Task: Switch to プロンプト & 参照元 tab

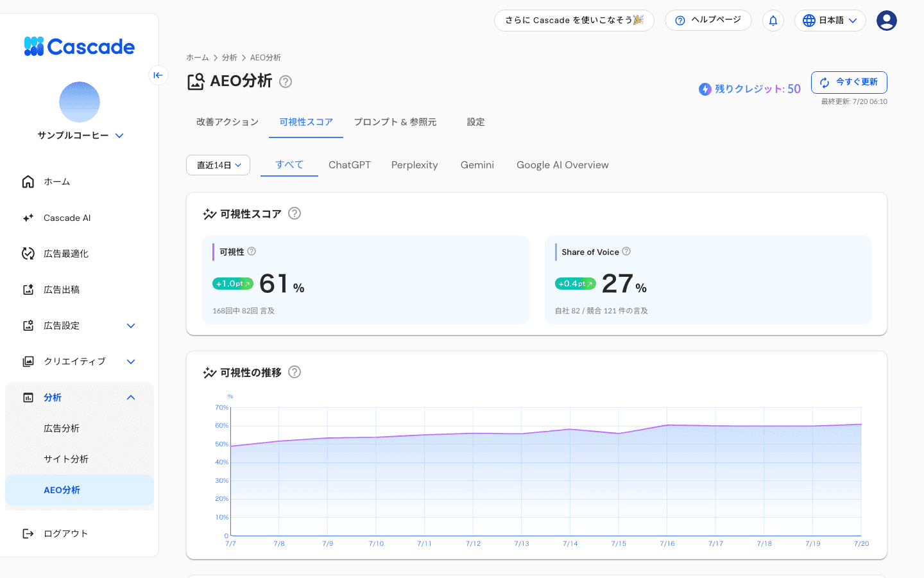Action: click(395, 122)
